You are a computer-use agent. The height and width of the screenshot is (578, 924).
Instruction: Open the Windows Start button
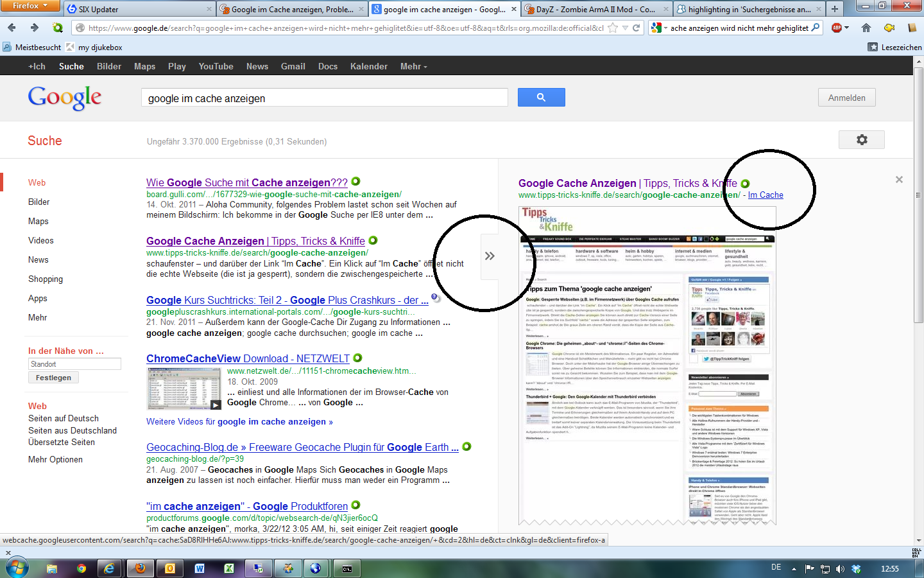tap(17, 568)
